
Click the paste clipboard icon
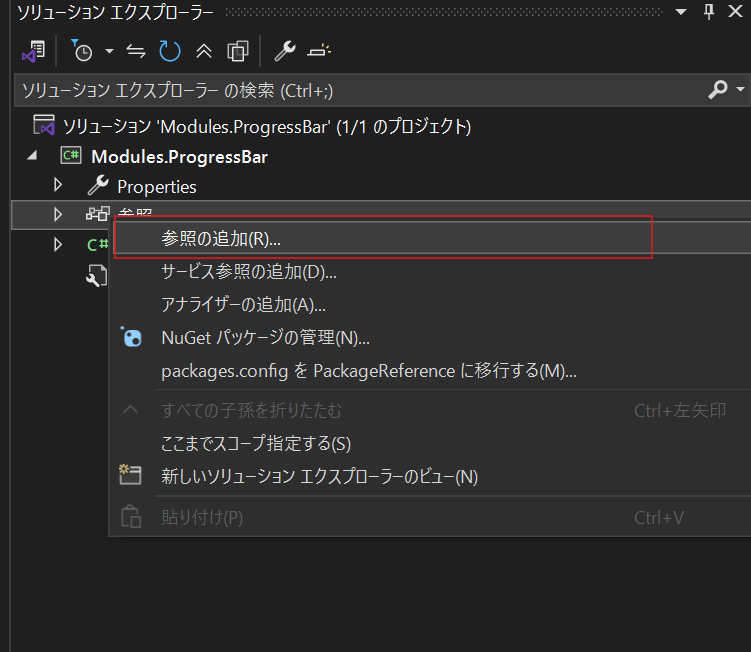pyautogui.click(x=131, y=516)
